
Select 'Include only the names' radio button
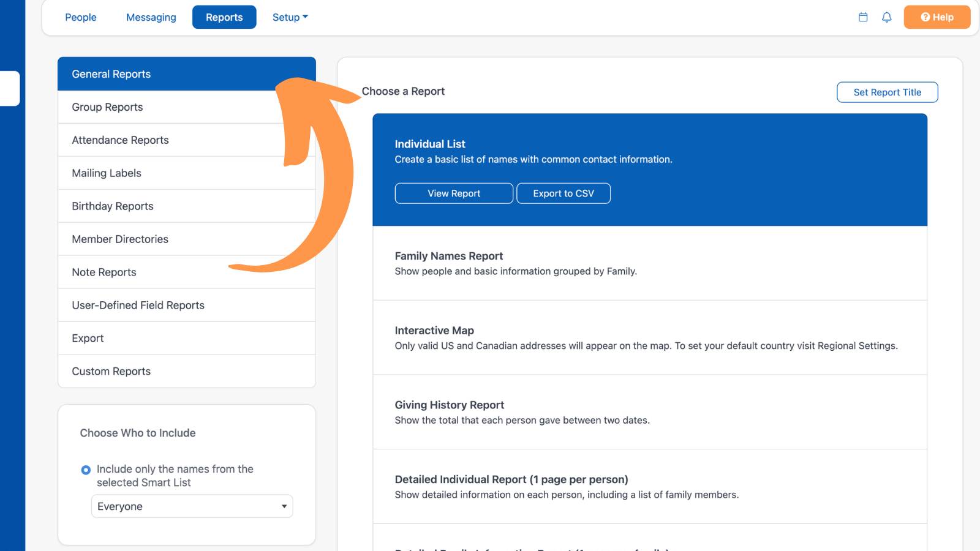[x=86, y=470]
